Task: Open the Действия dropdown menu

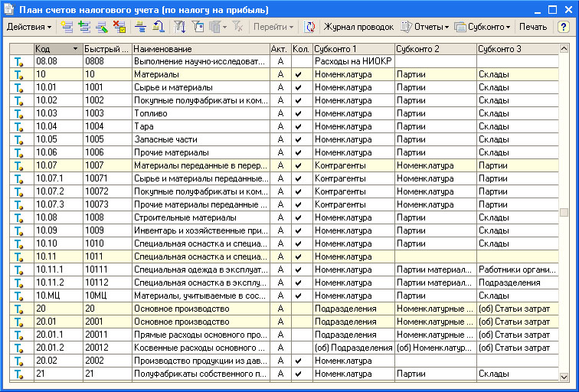Action: point(29,27)
